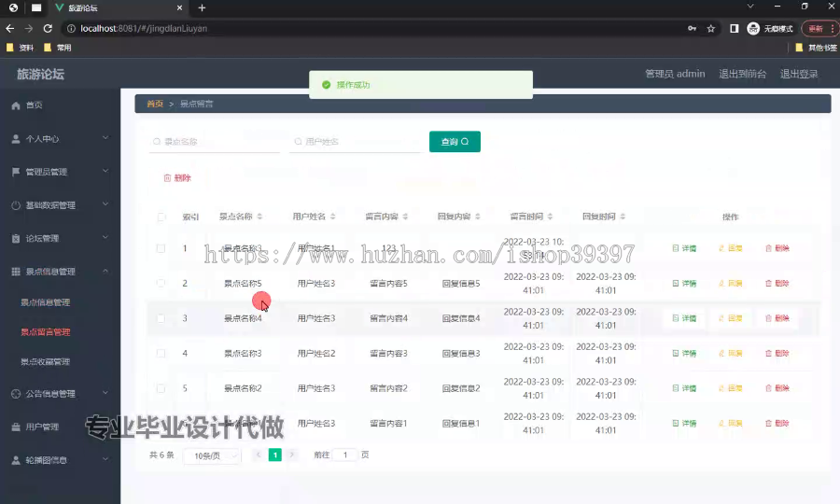Open 详情 for row 4

point(684,354)
